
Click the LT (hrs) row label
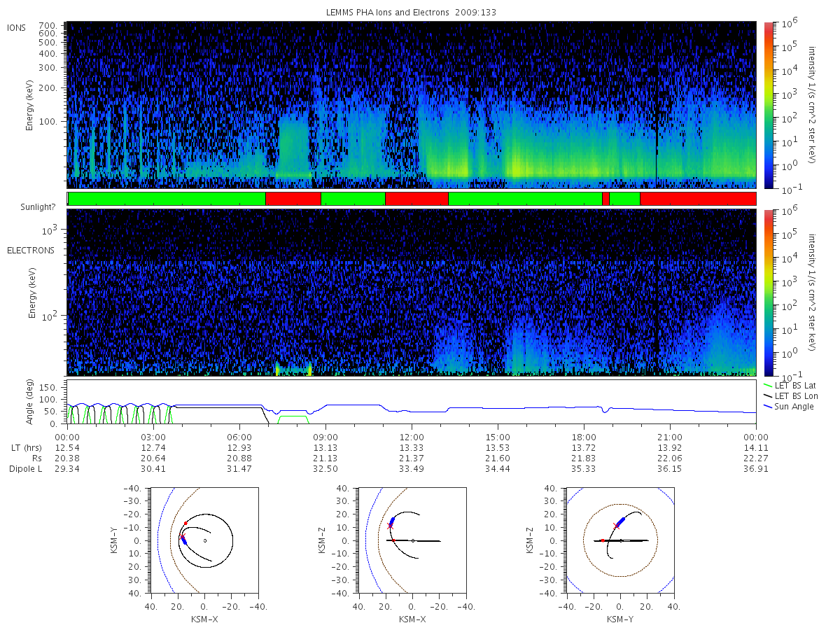[25, 448]
